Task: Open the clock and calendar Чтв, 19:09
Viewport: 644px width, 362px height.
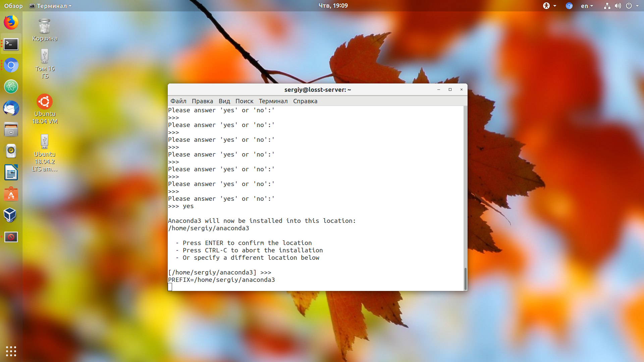Action: click(333, 6)
